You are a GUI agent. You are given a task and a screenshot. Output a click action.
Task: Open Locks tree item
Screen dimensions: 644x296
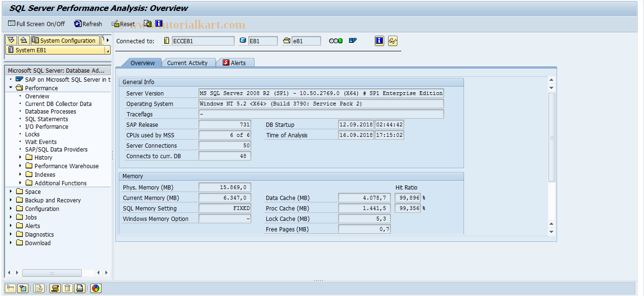32,134
